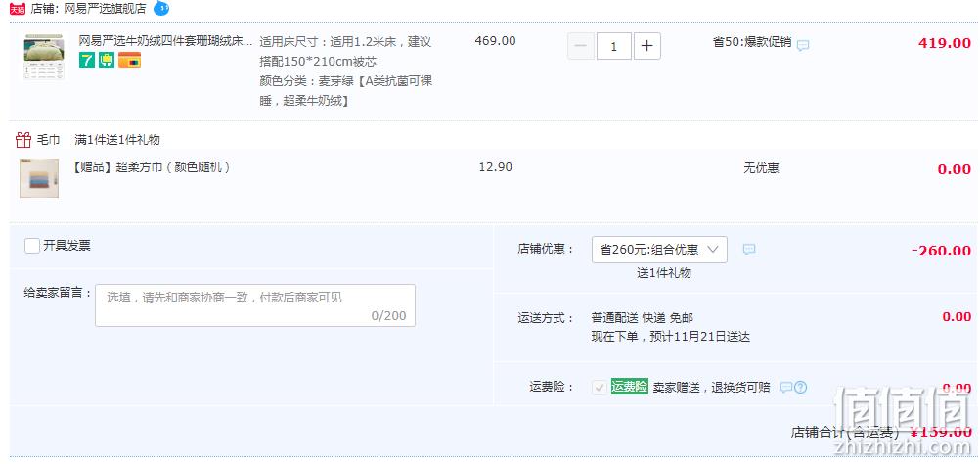
Task: Enable the 开具发票 checkbox
Action: [32, 245]
